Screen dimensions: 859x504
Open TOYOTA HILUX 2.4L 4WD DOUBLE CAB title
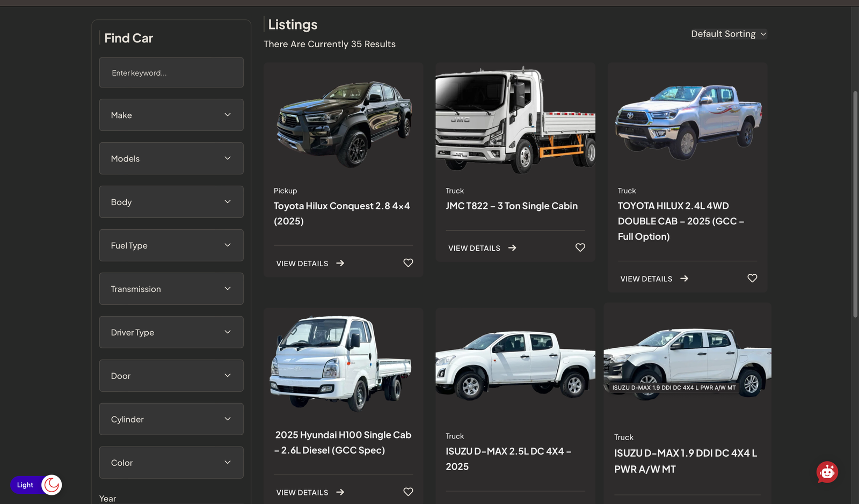(681, 221)
